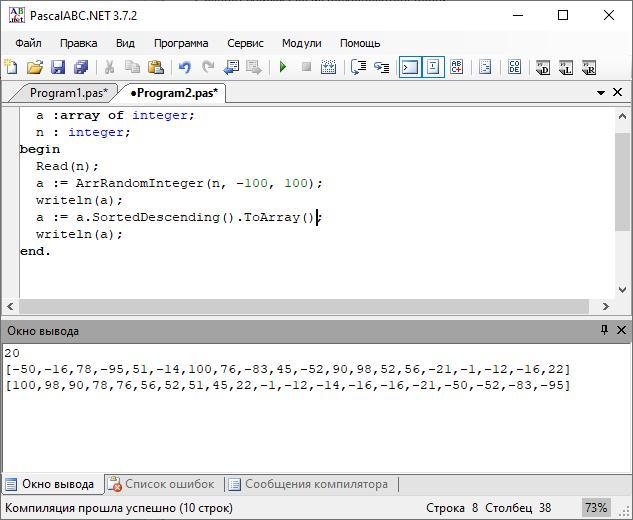
Task: Open the Помощь menu
Action: click(360, 43)
